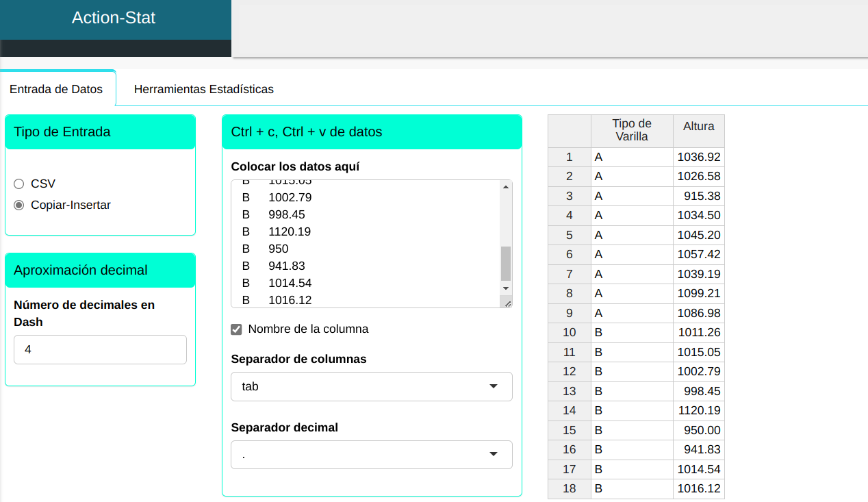The image size is (868, 502).
Task: Select the table cell with value 1099.21
Action: click(x=698, y=294)
